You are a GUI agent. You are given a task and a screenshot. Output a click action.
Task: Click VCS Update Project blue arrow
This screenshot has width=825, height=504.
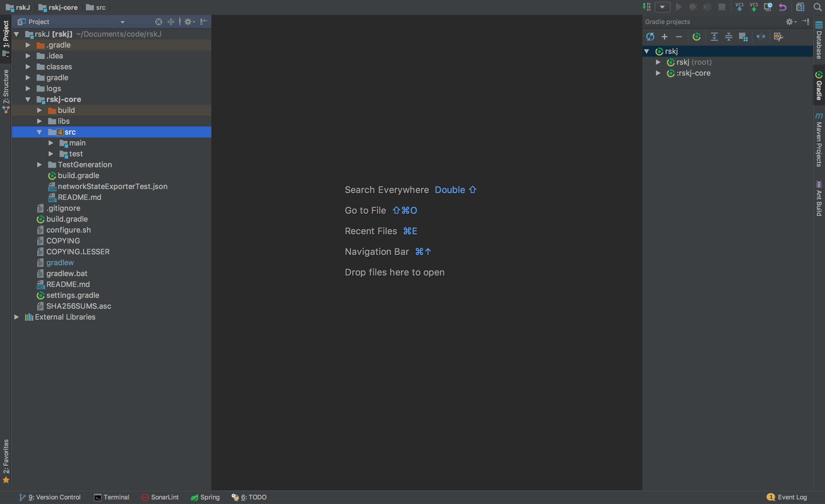[x=739, y=7]
